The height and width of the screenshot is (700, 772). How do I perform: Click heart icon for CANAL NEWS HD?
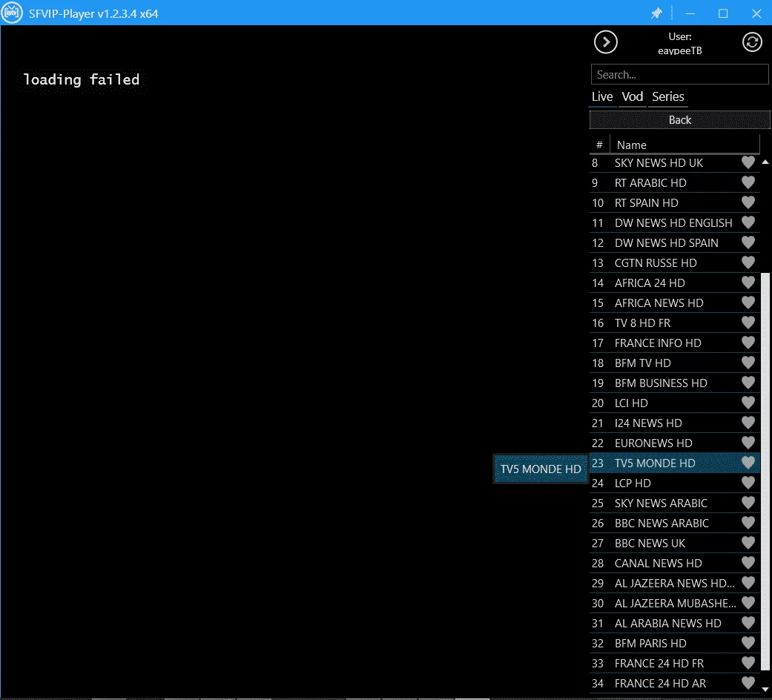[x=748, y=563]
